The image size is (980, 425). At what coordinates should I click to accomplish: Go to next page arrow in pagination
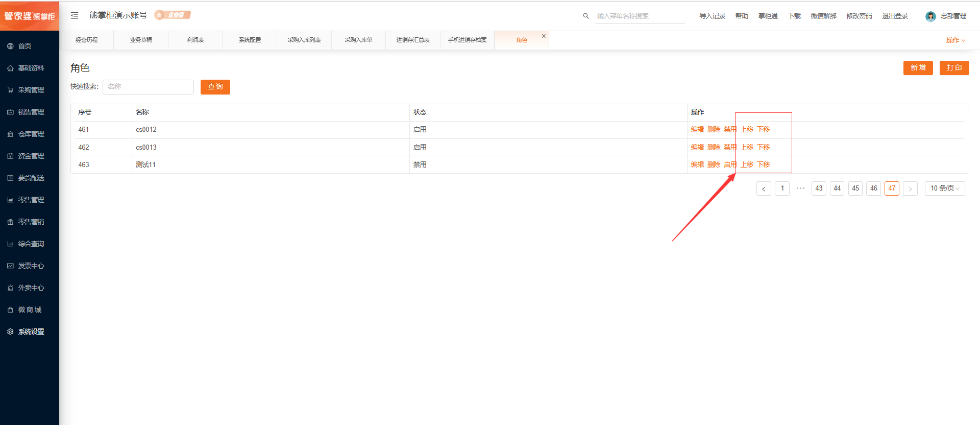[910, 188]
